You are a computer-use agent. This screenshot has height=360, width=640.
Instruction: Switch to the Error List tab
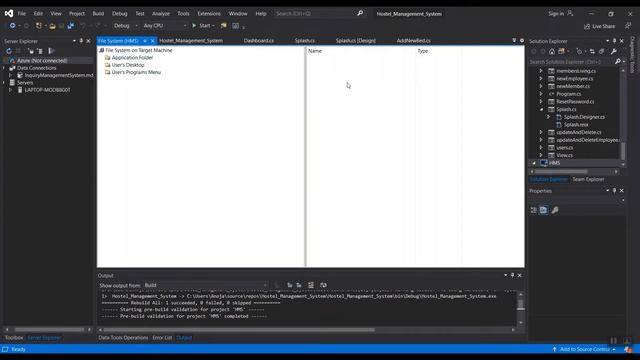click(162, 338)
